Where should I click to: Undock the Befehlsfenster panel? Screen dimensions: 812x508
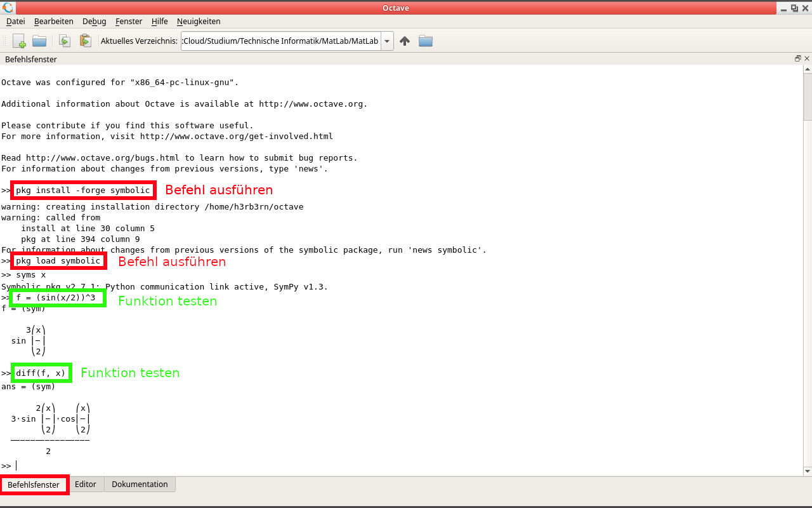[797, 58]
